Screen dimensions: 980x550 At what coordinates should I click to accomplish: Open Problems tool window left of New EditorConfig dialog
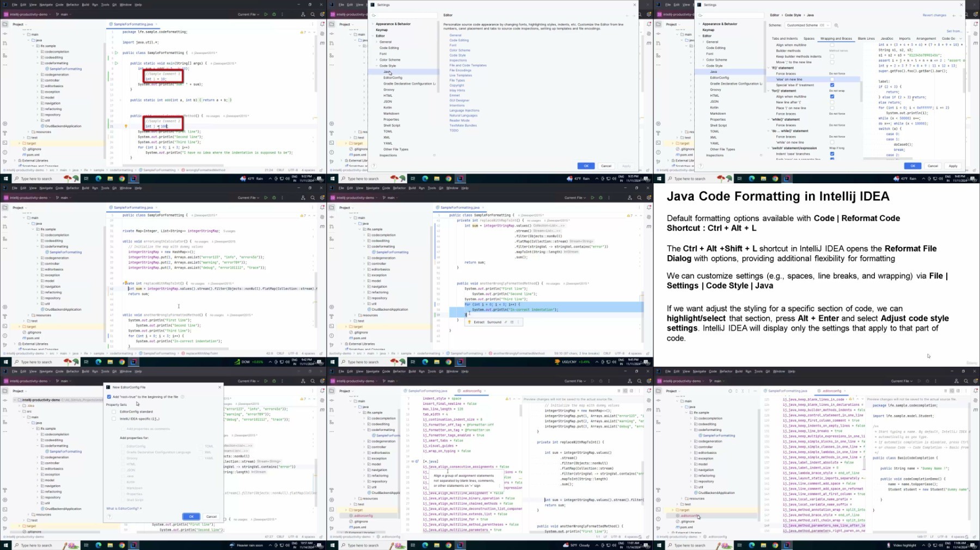tap(5, 518)
